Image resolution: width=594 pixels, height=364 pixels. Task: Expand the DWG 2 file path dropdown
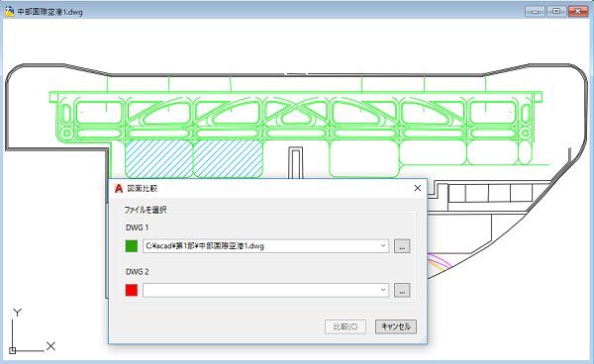pyautogui.click(x=383, y=290)
